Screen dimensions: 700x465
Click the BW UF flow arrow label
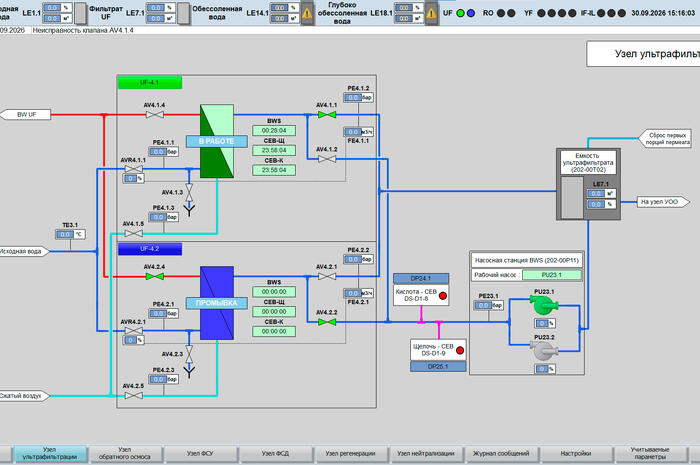coord(26,115)
